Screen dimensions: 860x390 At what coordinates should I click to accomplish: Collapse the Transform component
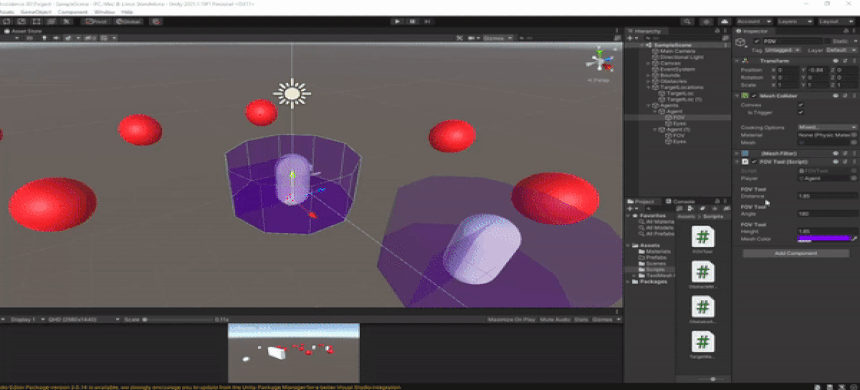(x=737, y=61)
